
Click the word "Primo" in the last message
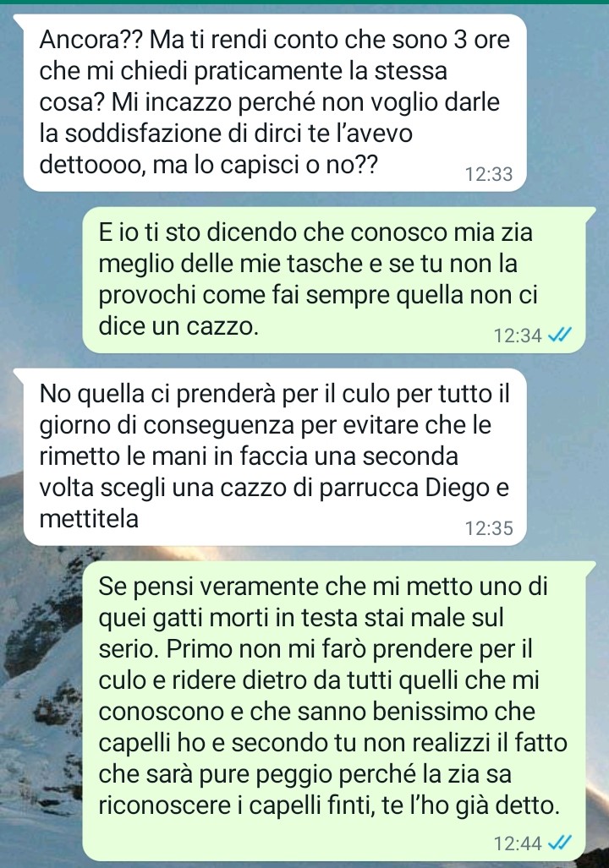[197, 649]
